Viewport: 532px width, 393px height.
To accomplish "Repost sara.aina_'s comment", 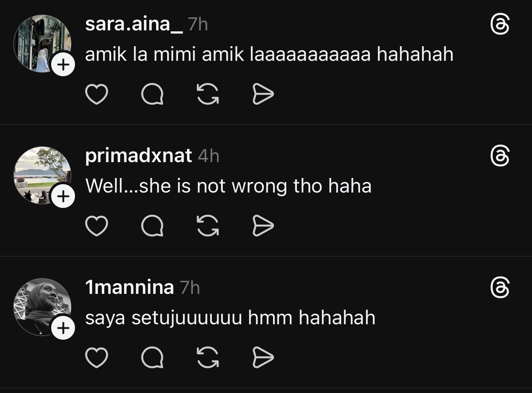I will click(x=208, y=94).
